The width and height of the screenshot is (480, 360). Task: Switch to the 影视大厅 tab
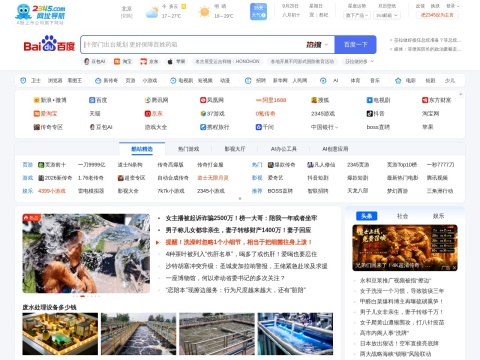(235, 149)
